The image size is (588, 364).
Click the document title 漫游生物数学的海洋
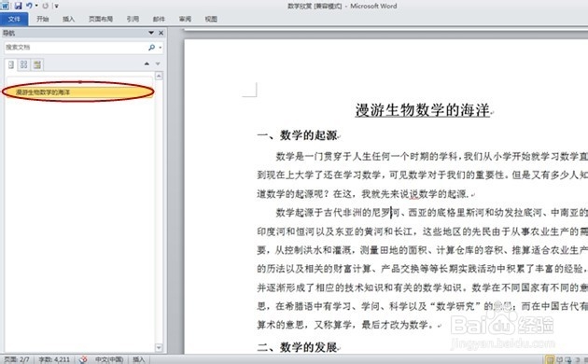pyautogui.click(x=422, y=110)
